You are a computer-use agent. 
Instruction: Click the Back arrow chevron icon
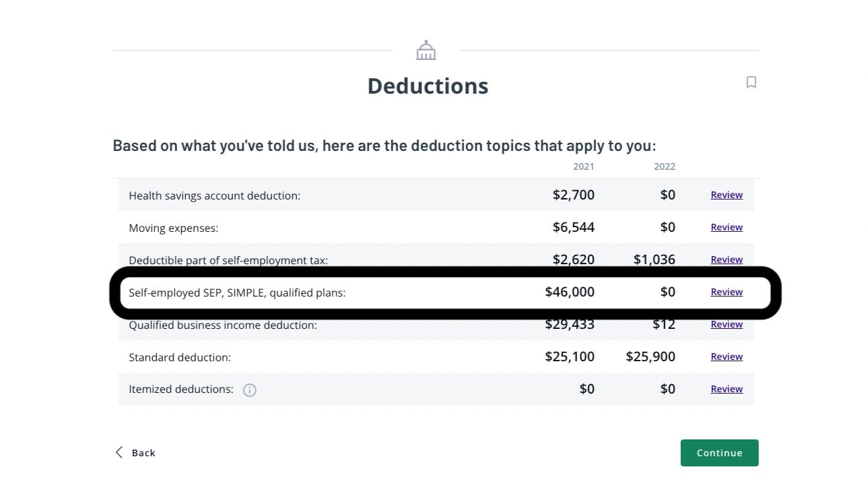pos(119,452)
